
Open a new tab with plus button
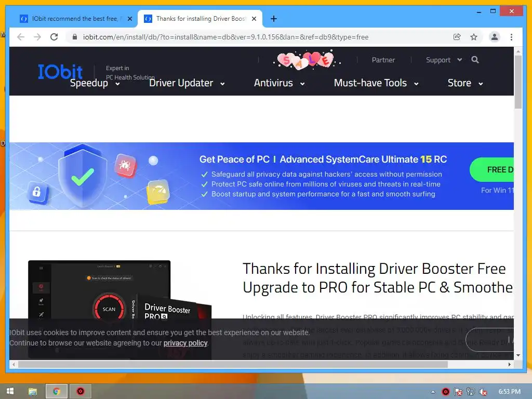pos(274,19)
